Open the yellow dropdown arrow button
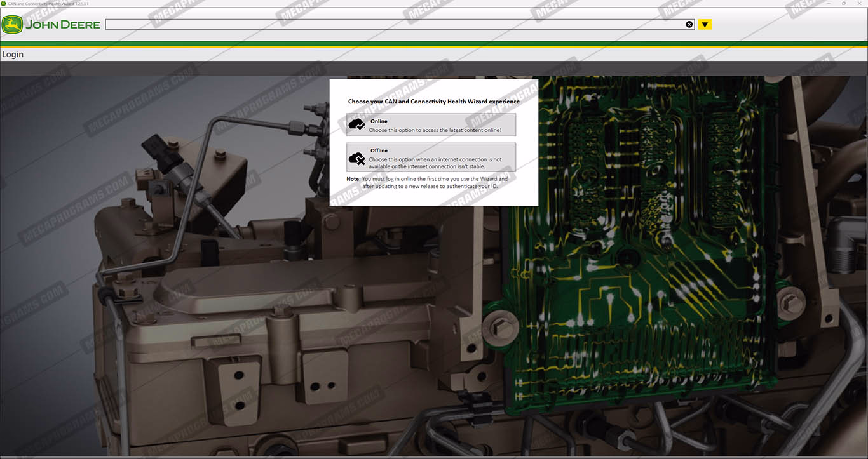This screenshot has height=459, width=868. click(x=705, y=25)
